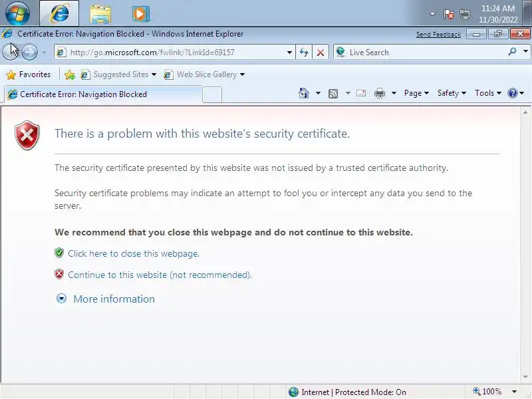Refresh the page with the Refresh button

coord(304,53)
